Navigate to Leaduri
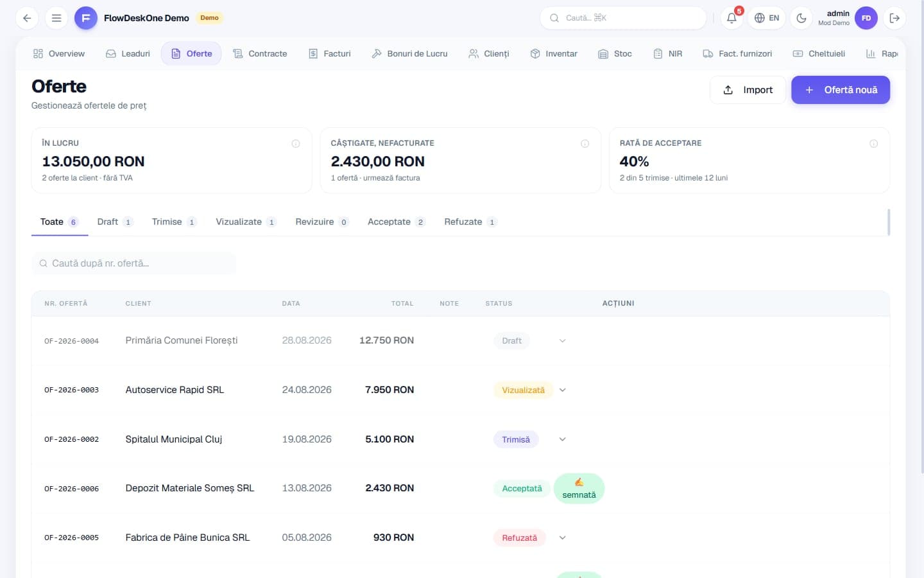The image size is (924, 578). (128, 53)
